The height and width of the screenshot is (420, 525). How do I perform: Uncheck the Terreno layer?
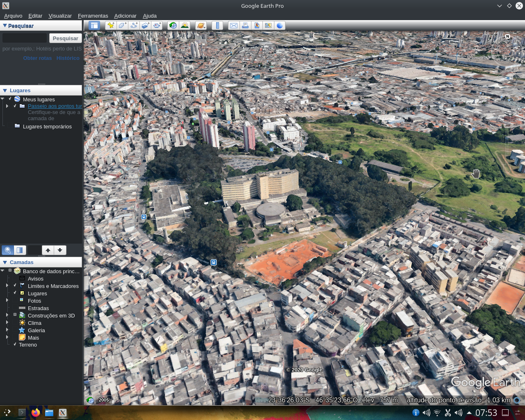(15, 345)
